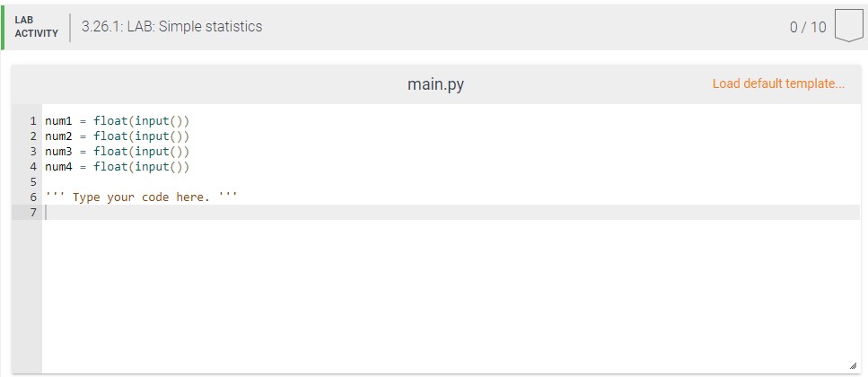The height and width of the screenshot is (377, 868).
Task: Click the LAB ACTIVITY label
Action: point(36,27)
